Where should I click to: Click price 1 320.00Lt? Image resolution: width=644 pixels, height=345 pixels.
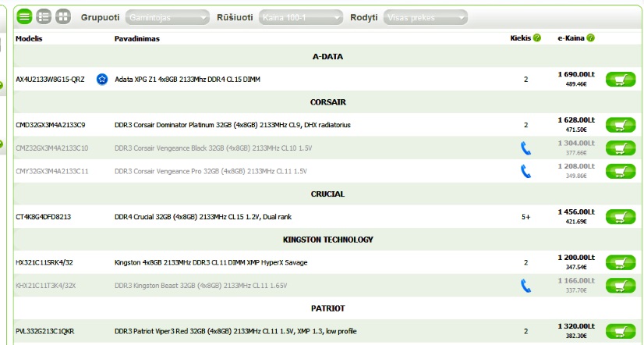[x=576, y=326]
